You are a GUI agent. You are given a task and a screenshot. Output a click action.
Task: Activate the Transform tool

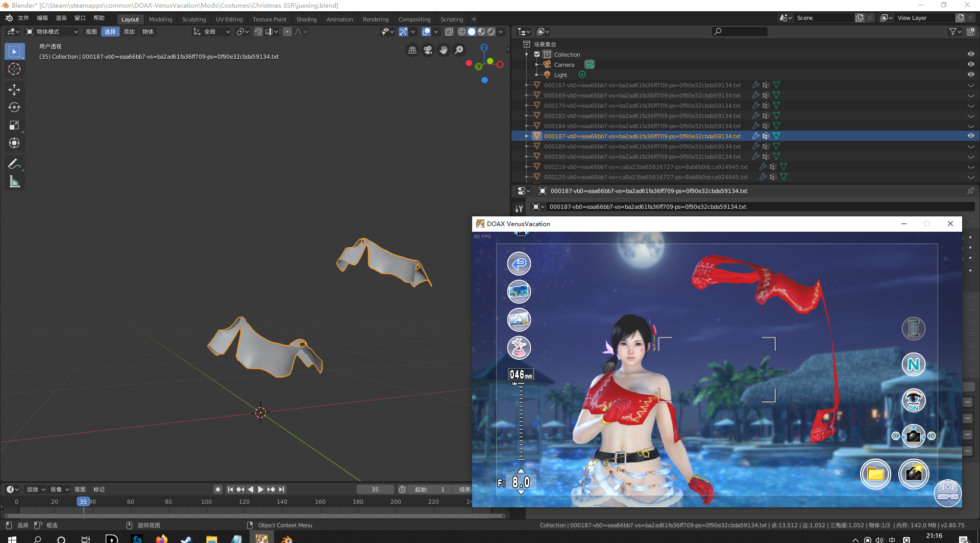coord(14,143)
